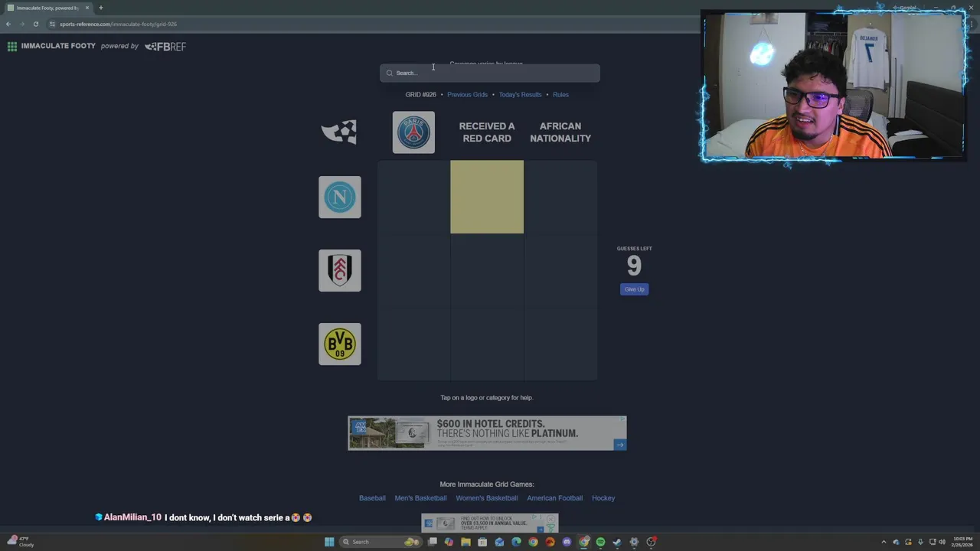The image size is (980, 551).
Task: Open the Windows Start menu
Action: click(x=329, y=542)
